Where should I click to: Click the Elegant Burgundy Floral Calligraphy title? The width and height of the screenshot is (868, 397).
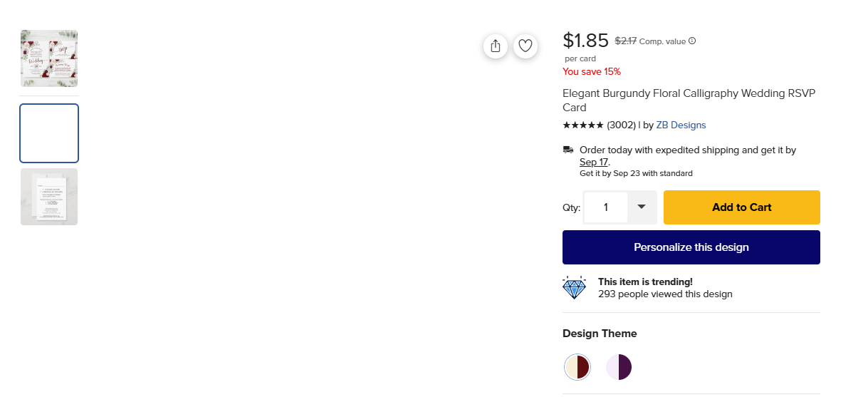689,100
